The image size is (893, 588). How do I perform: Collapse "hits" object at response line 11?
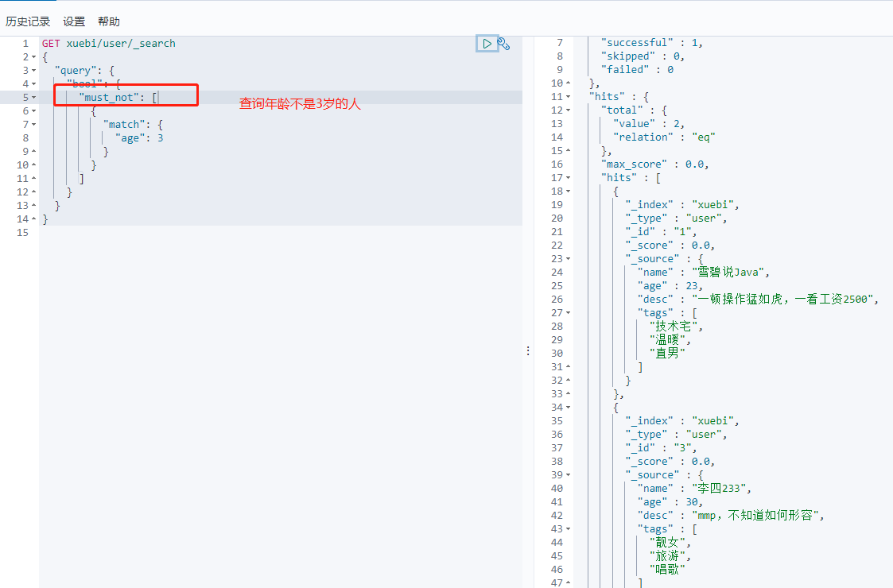pos(569,97)
